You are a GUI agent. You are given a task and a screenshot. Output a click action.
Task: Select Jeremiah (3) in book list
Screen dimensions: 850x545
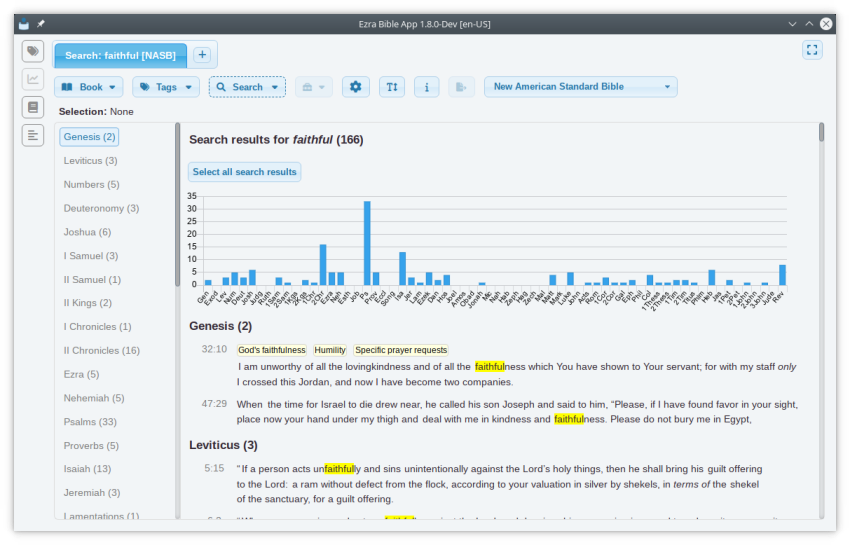92,492
